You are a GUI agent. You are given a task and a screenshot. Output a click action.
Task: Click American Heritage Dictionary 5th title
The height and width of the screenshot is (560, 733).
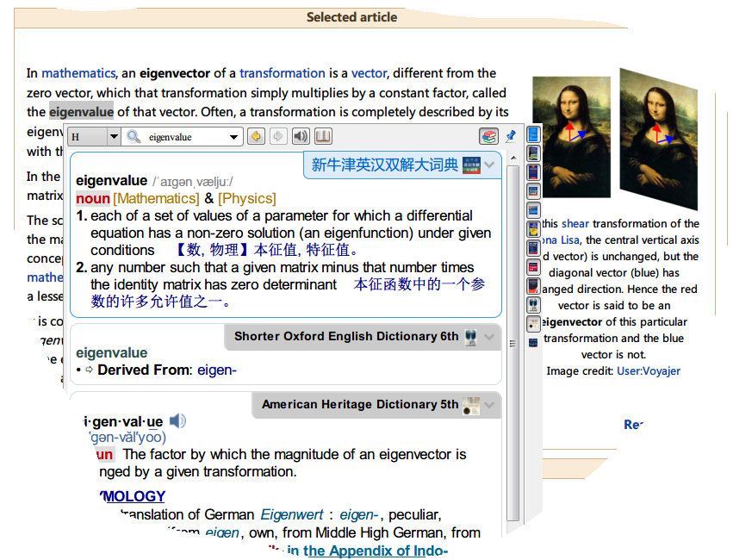click(x=360, y=404)
